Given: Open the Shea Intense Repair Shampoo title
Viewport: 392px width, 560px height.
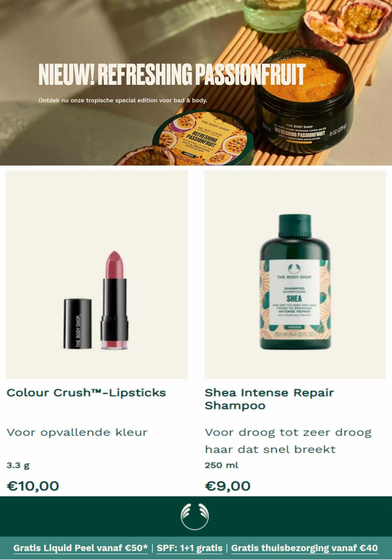Looking at the screenshot, I should pos(269,399).
